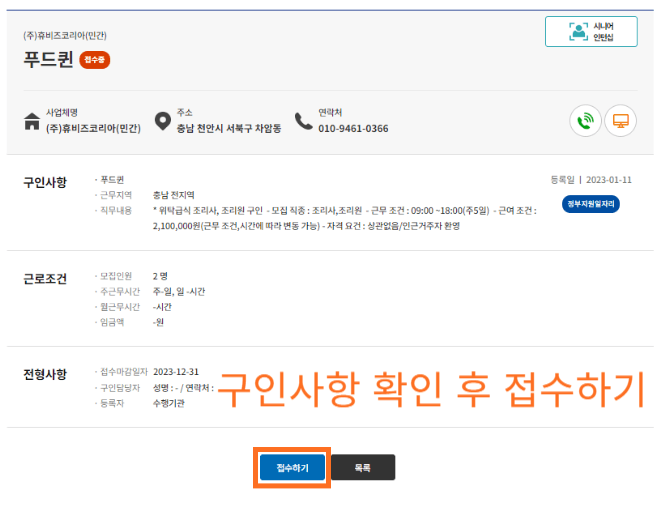
Task: Click the location pin icon beside 주소
Action: 163,121
